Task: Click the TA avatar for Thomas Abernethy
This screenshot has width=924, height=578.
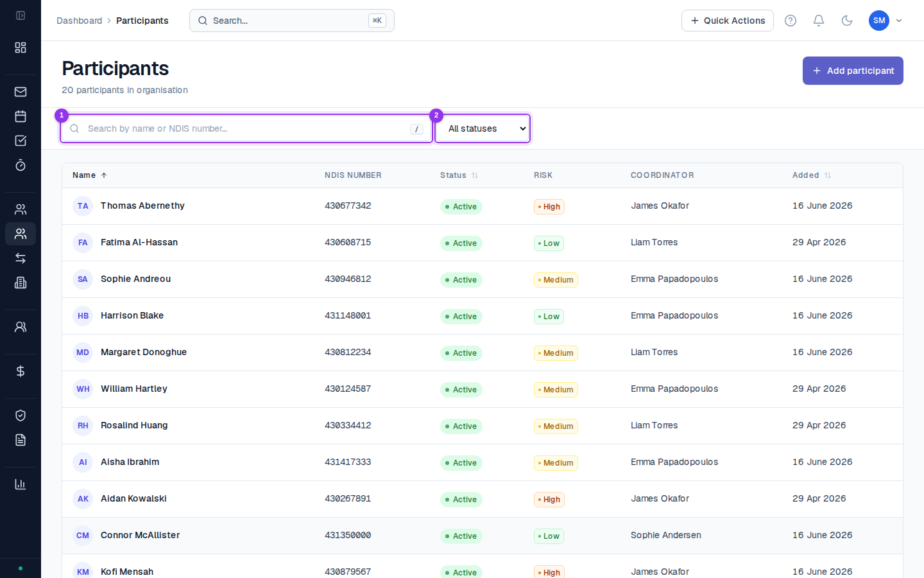Action: tap(83, 206)
